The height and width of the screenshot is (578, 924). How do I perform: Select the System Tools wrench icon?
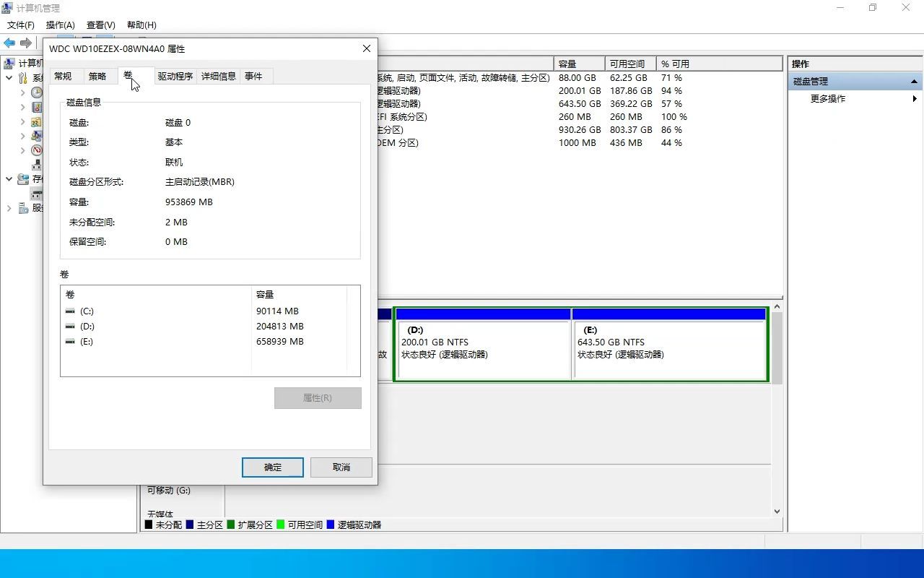(x=23, y=78)
